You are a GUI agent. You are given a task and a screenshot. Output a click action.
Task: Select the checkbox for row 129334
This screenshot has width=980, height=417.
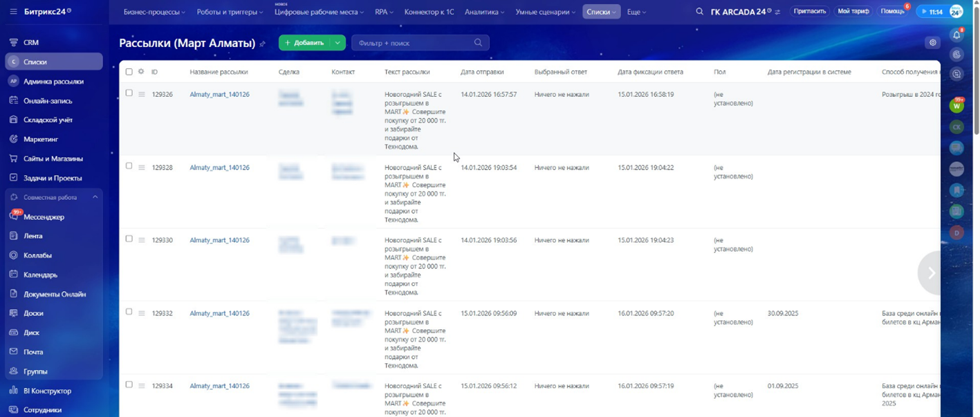129,384
